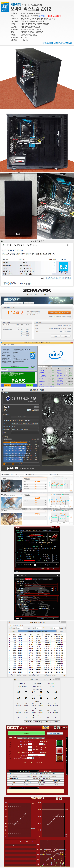
Task: Click the Run button next to OpenGL in Cinebench
Action: (36, 407)
